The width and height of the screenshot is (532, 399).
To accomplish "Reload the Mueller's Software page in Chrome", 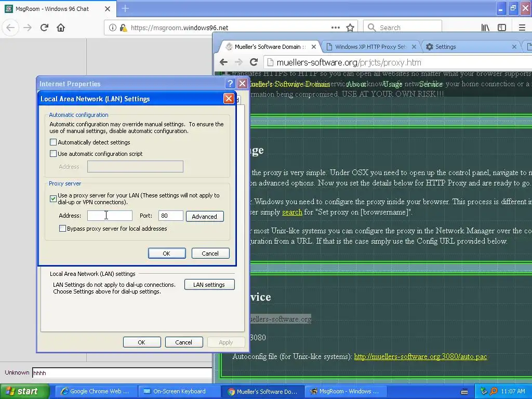I will [254, 62].
